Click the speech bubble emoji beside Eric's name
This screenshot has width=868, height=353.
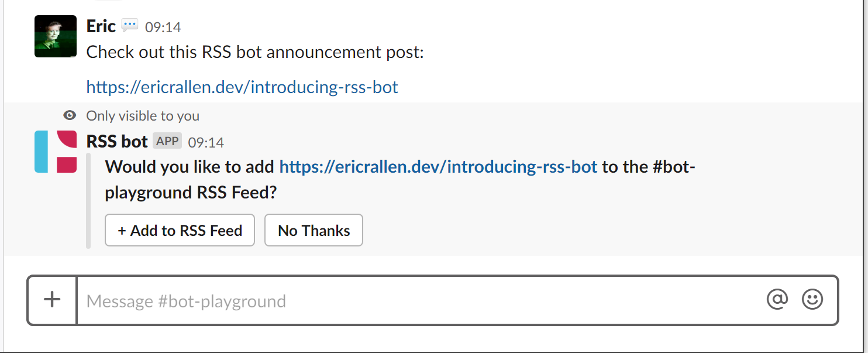pos(129,25)
